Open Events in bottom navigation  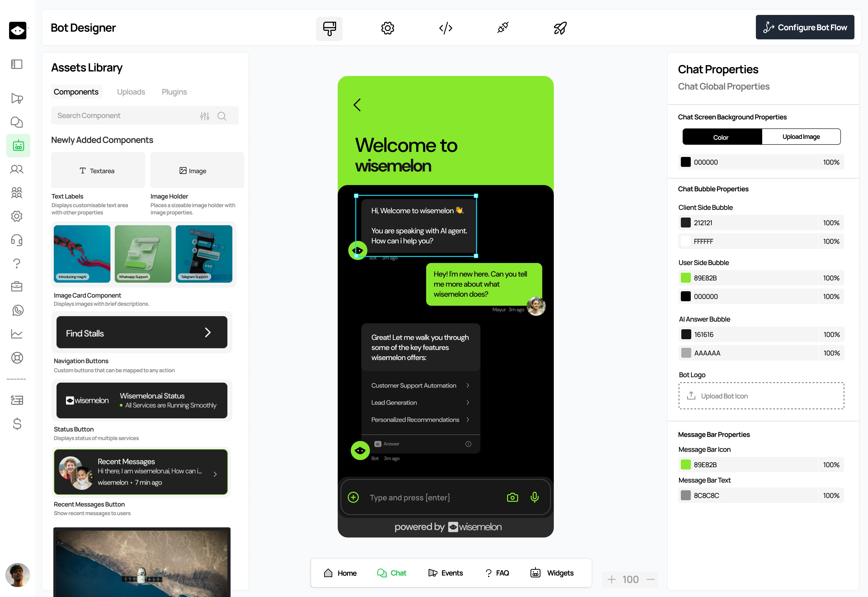pyautogui.click(x=445, y=573)
